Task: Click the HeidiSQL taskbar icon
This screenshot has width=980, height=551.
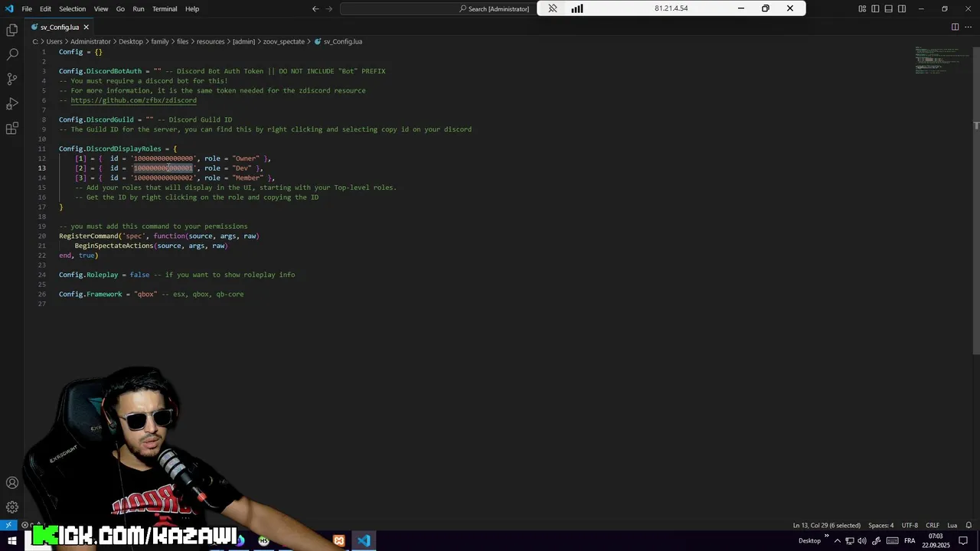Action: 264,540
